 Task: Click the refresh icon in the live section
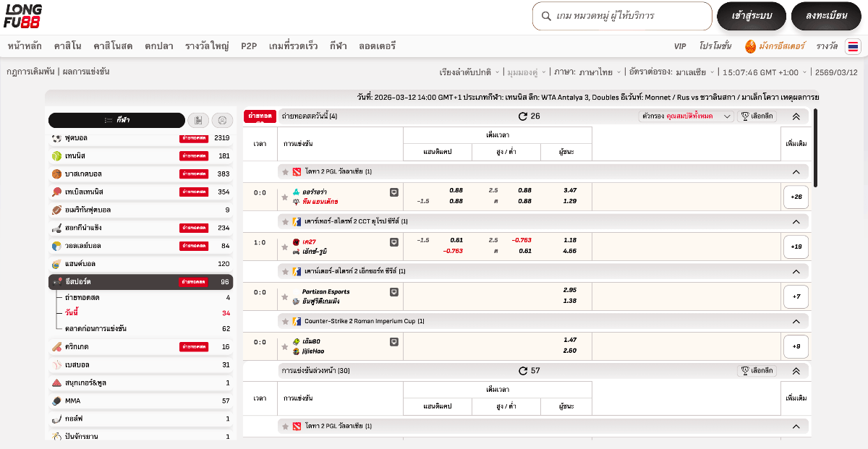[x=523, y=116]
